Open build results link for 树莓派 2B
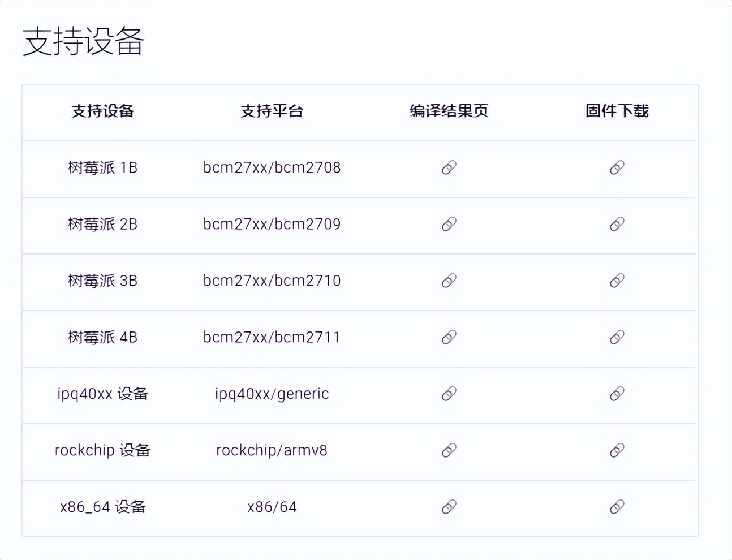Image resolution: width=732 pixels, height=560 pixels. pos(449,224)
